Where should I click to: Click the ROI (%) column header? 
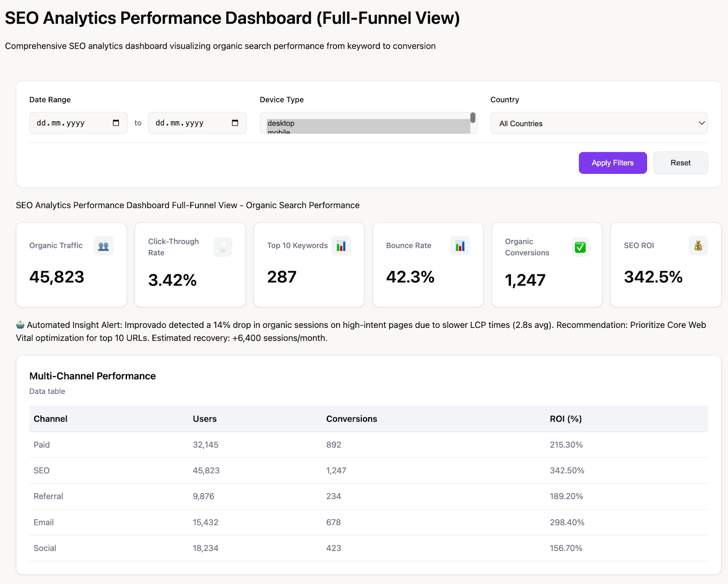click(x=566, y=419)
